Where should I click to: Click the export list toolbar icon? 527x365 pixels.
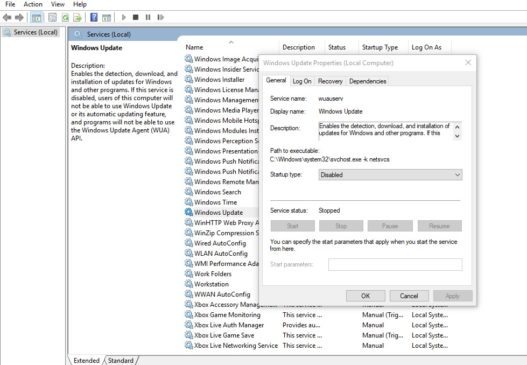click(x=77, y=17)
